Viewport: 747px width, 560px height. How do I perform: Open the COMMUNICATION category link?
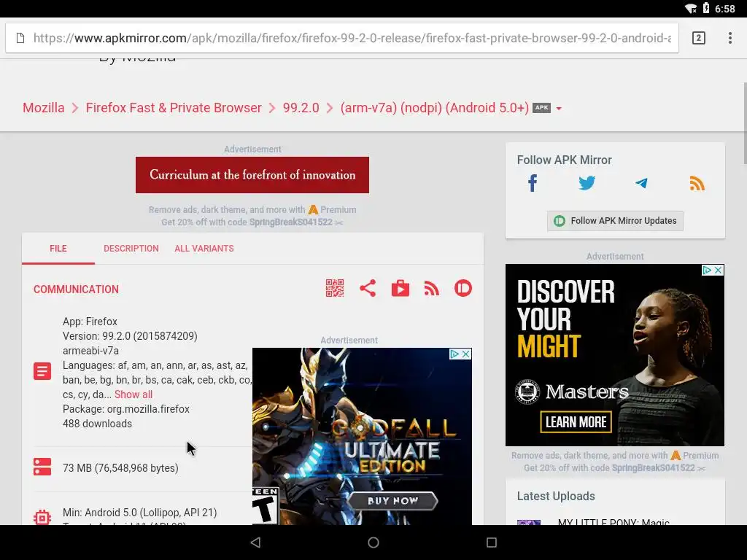point(76,289)
